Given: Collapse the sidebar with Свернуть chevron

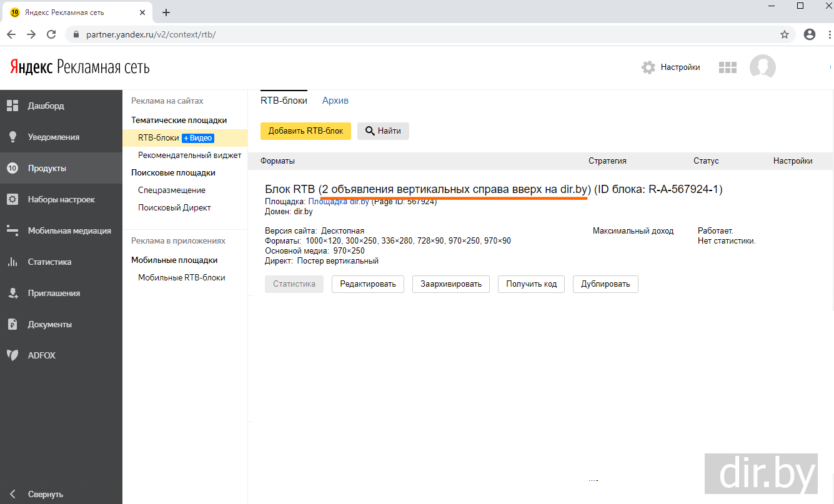Looking at the screenshot, I should pos(12,494).
